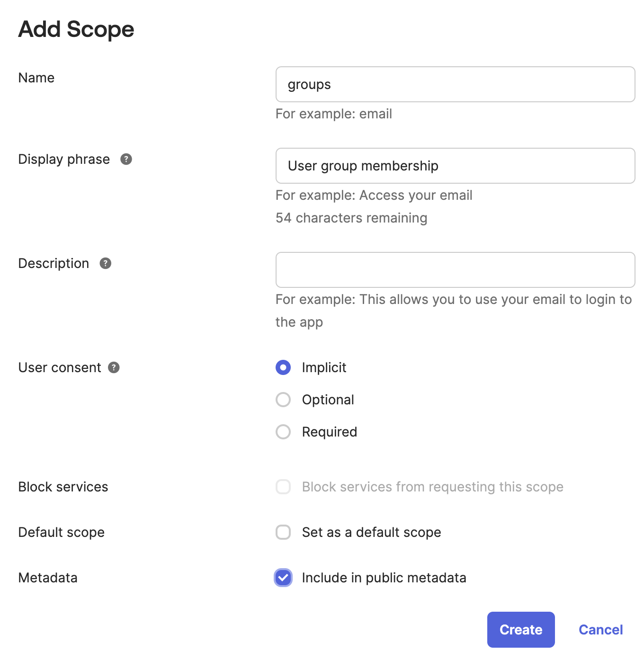644x660 pixels.
Task: Select the Required user consent radio button
Action: 283,432
